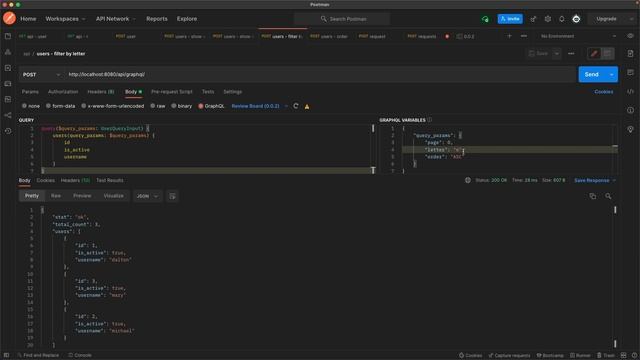Open the Cookies link under Send
Screen dimensions: 640x360
tap(604, 92)
